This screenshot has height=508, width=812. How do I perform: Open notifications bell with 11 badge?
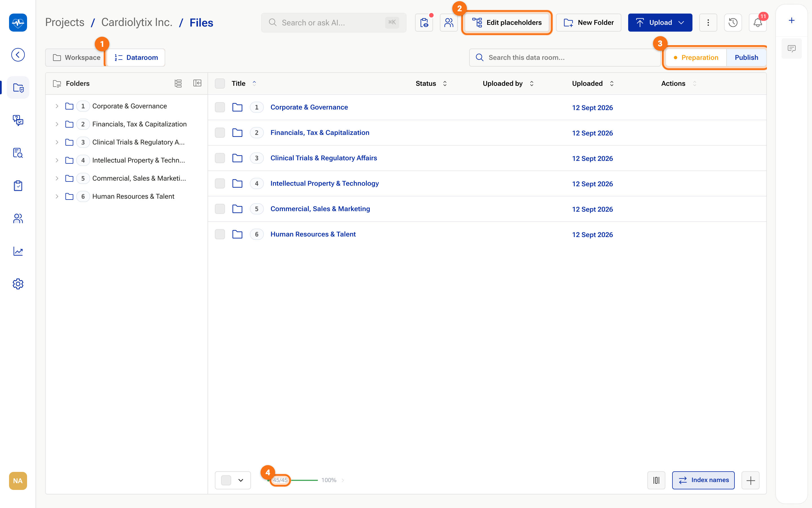758,23
